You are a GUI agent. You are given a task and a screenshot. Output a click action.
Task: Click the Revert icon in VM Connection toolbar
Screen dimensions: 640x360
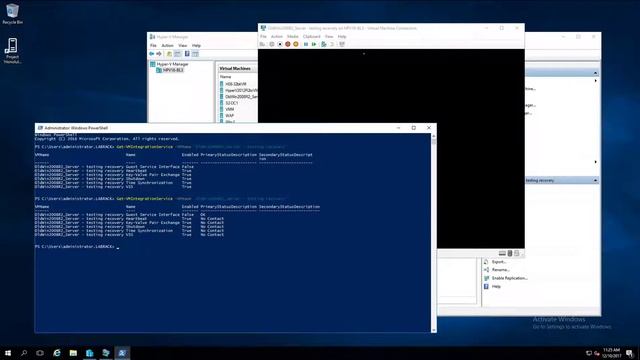(332, 44)
